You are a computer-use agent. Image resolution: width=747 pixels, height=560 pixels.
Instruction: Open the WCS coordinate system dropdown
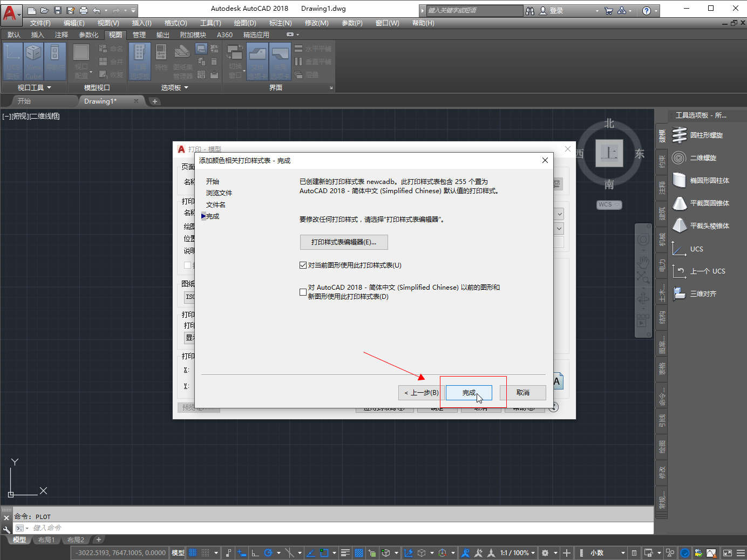click(609, 204)
